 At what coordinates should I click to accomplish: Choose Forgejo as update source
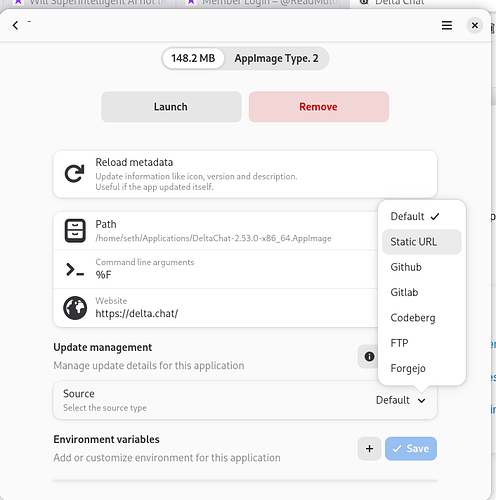(x=421, y=368)
